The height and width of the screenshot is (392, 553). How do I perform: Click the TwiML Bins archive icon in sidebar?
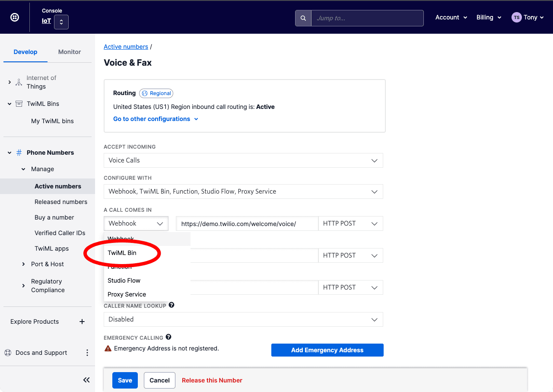pos(19,103)
